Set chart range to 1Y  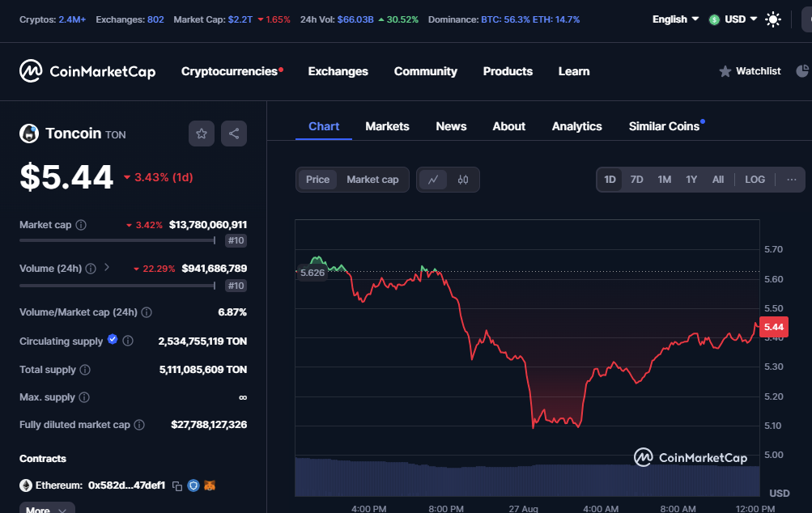(691, 180)
